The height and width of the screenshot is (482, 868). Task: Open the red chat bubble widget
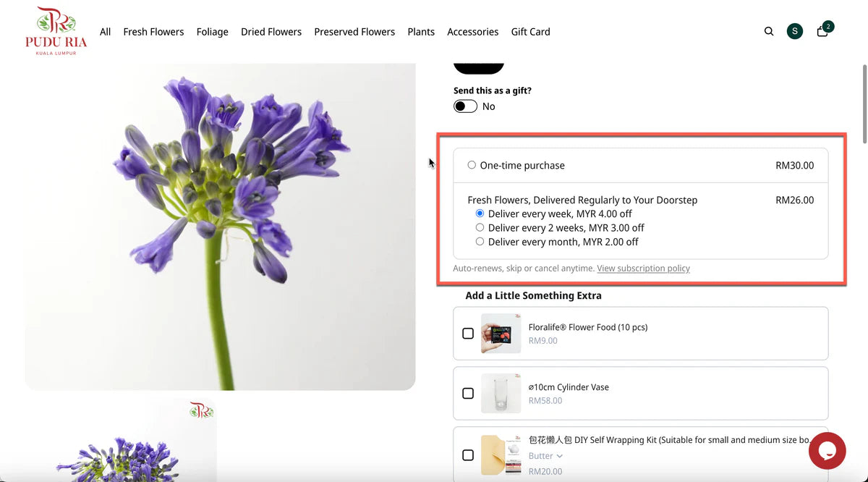827,451
